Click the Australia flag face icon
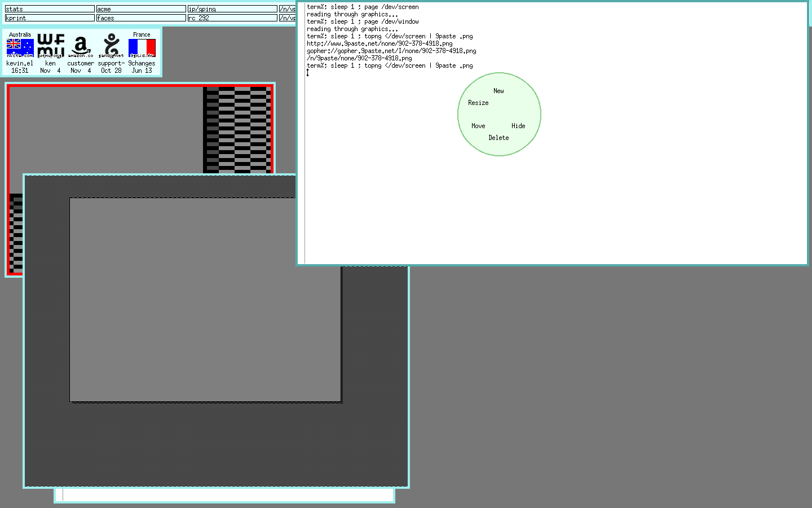The image size is (812, 508). coord(20,47)
